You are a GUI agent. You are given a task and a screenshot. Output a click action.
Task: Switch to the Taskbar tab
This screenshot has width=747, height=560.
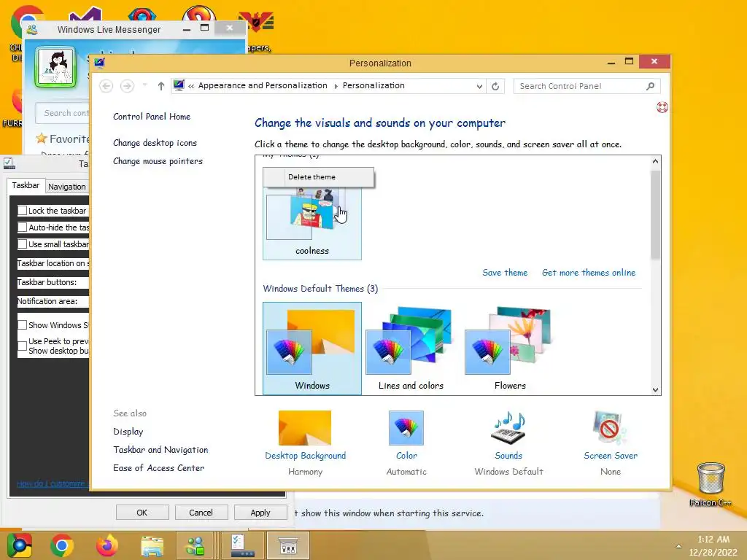click(x=26, y=185)
